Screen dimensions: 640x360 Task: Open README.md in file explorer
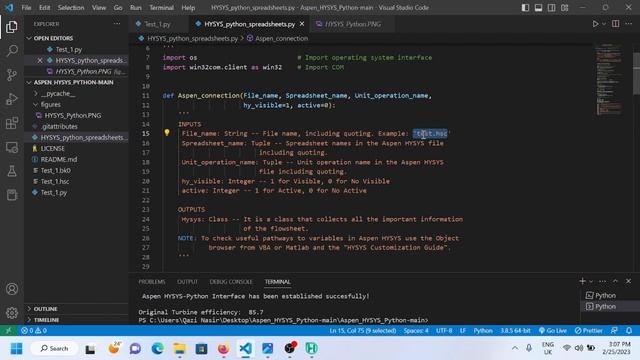click(59, 159)
